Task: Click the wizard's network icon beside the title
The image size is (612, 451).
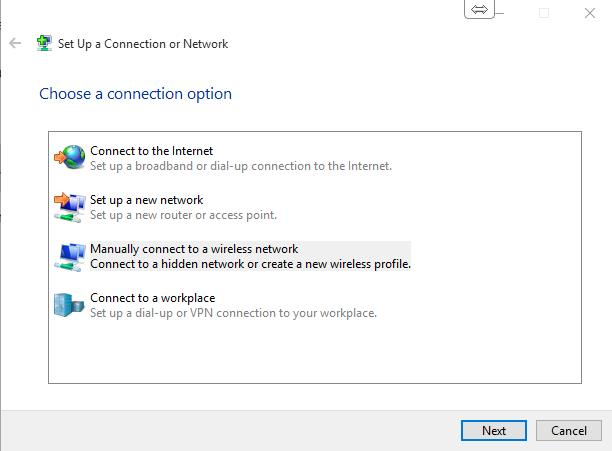Action: point(44,43)
